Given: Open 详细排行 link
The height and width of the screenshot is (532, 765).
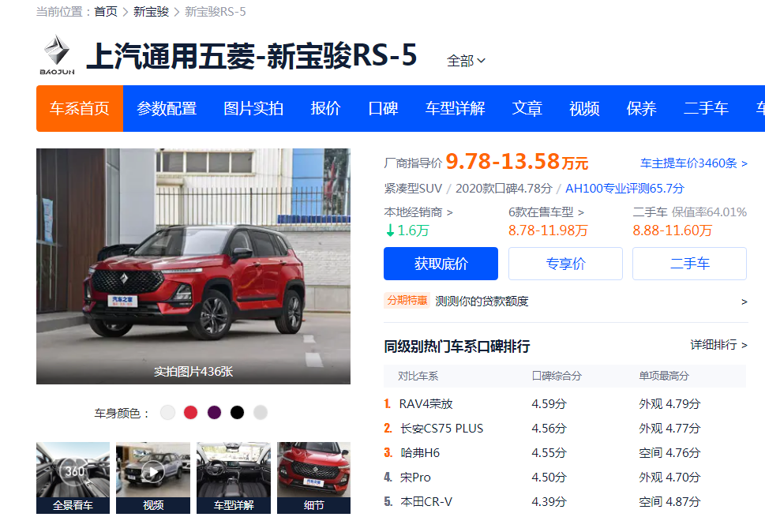Looking at the screenshot, I should [718, 345].
